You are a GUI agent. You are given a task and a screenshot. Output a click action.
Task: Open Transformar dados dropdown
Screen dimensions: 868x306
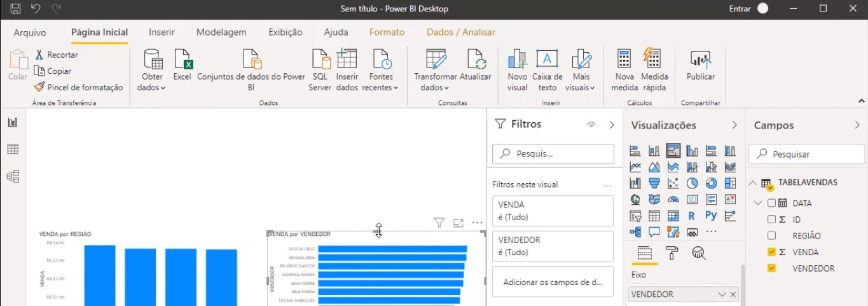click(x=436, y=70)
